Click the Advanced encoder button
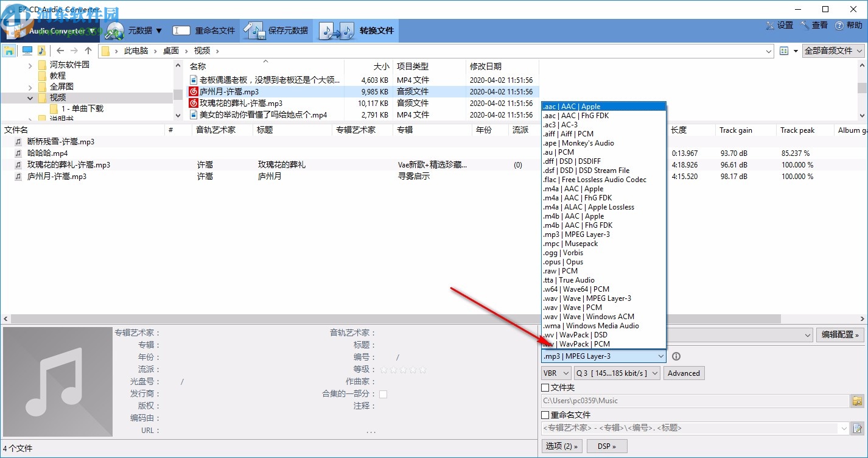Screen dimensions: 868x458 [684, 373]
